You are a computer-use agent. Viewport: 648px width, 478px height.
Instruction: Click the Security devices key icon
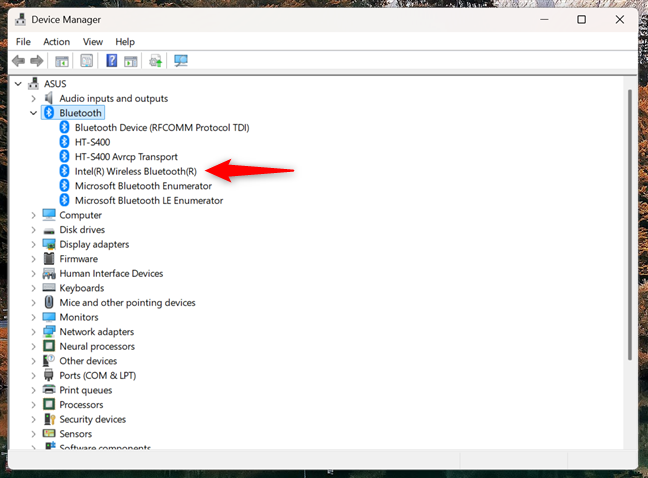(x=49, y=419)
